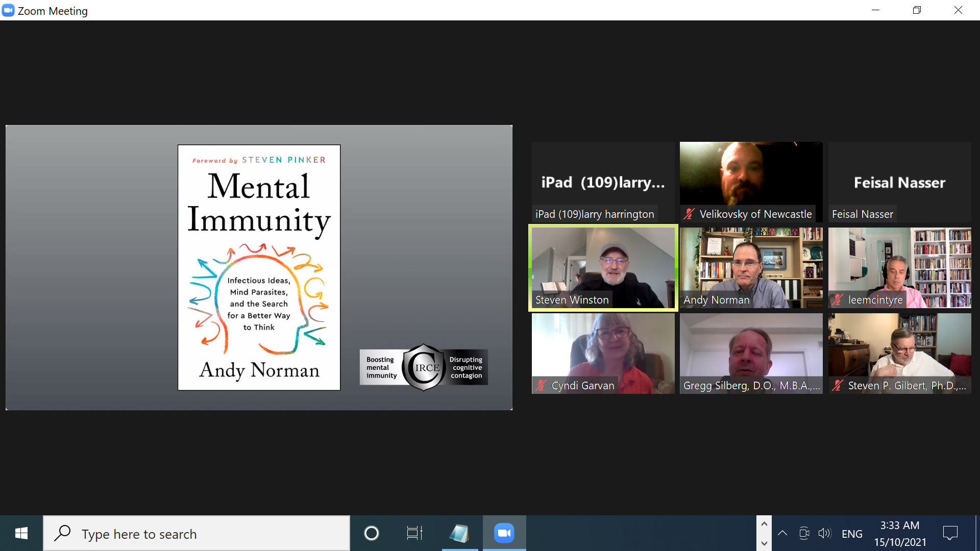Click the speaker volume tray icon

[824, 534]
